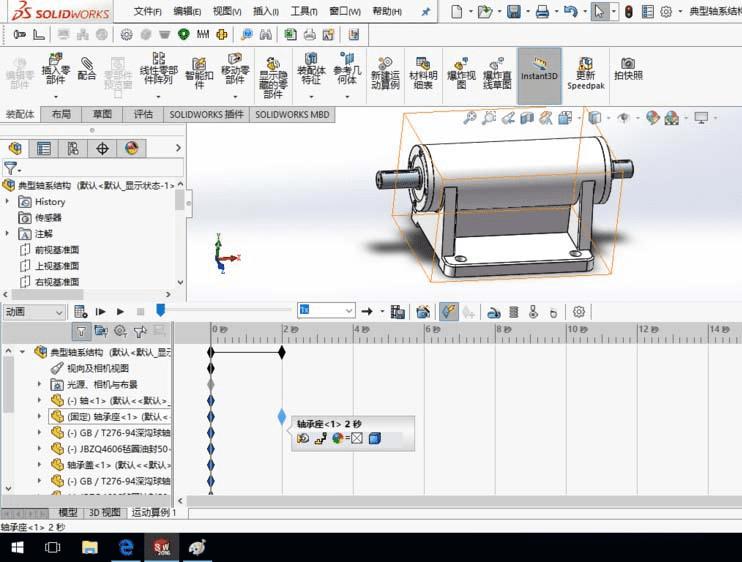Open the Exploded View (爆炸视图) tool
The image size is (742, 562).
tap(460, 72)
